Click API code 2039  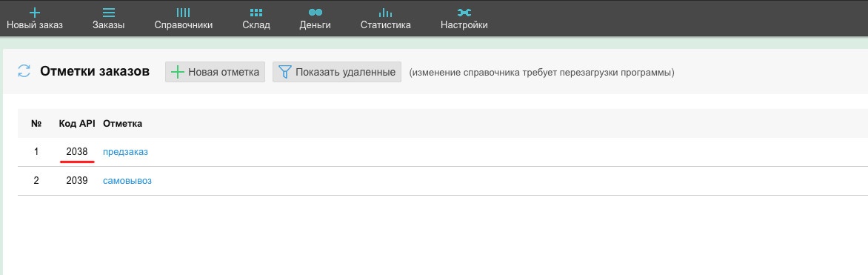coord(77,180)
